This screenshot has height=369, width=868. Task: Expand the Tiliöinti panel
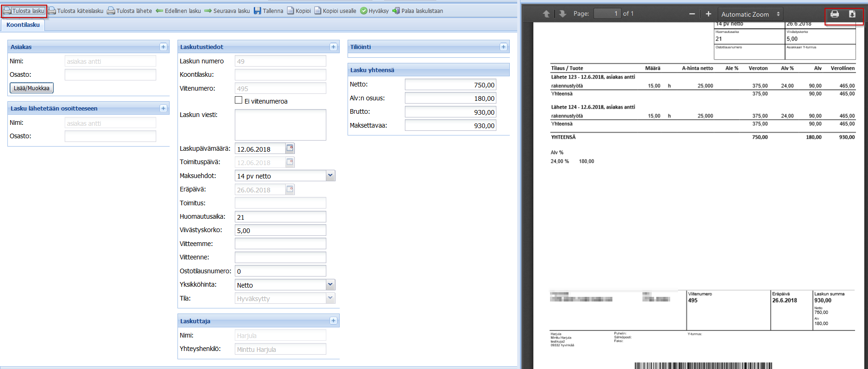pyautogui.click(x=503, y=47)
